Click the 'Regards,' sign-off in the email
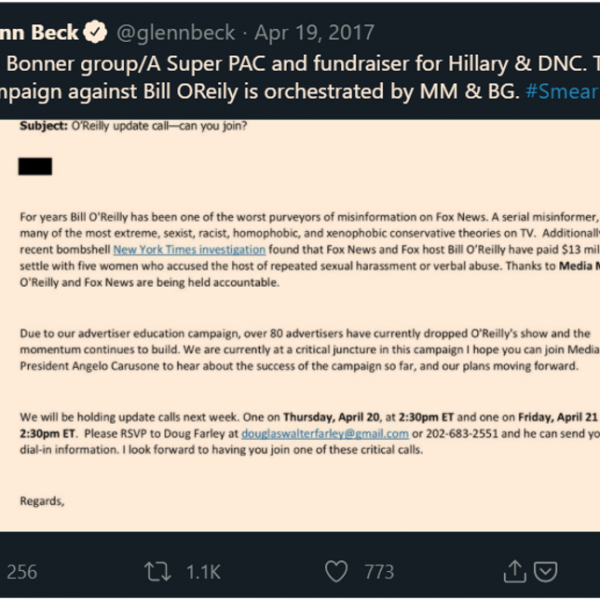This screenshot has width=600, height=600. (42, 499)
